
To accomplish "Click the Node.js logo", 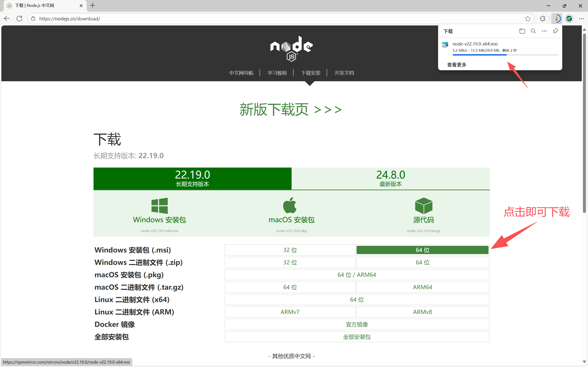I will (x=291, y=48).
